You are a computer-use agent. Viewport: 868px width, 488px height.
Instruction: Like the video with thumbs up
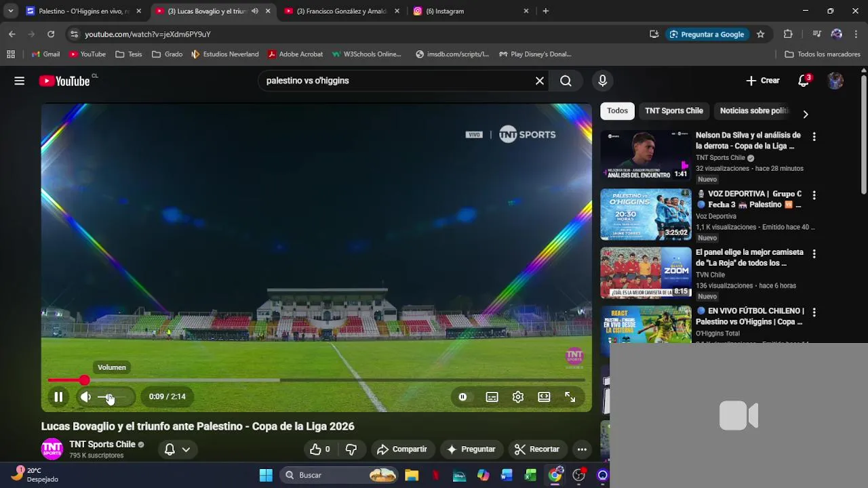pos(320,449)
